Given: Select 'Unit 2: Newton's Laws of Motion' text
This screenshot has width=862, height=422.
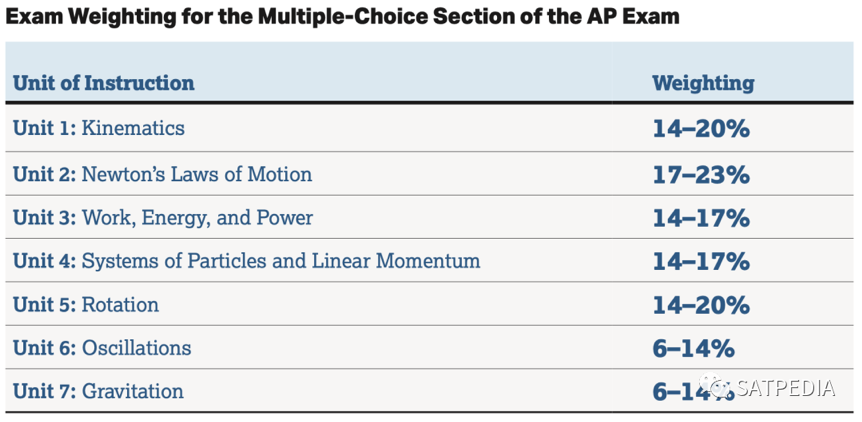Looking at the screenshot, I should [163, 174].
